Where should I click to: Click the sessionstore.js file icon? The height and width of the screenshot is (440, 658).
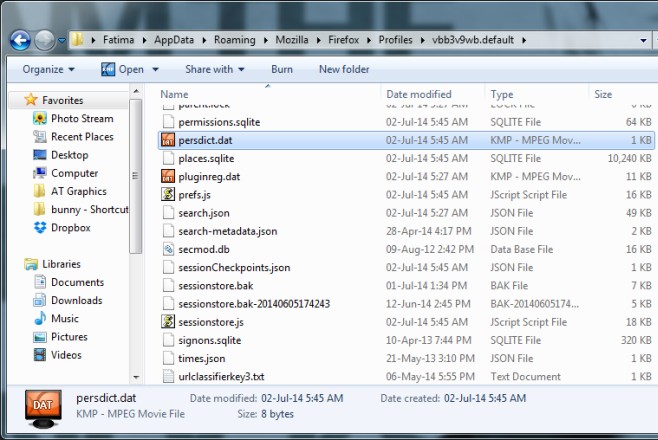168,322
